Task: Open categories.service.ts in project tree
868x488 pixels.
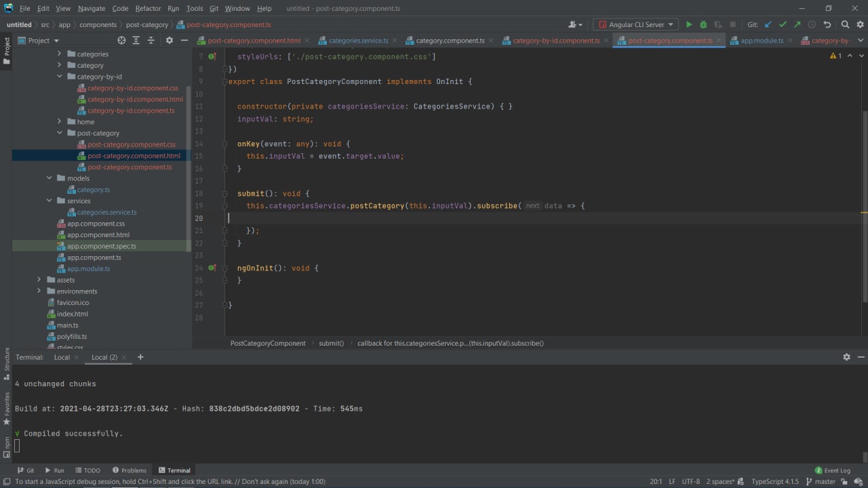Action: point(106,212)
